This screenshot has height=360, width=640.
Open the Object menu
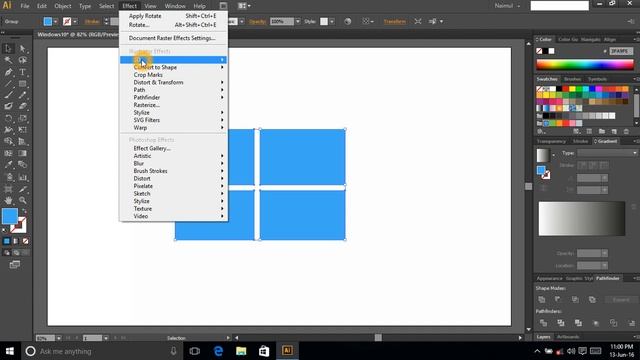tap(62, 6)
